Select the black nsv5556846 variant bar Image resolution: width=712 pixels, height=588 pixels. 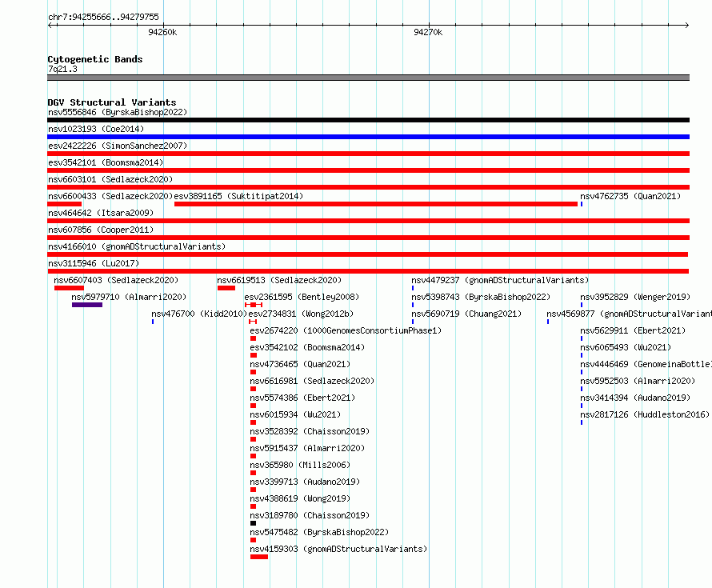point(368,120)
